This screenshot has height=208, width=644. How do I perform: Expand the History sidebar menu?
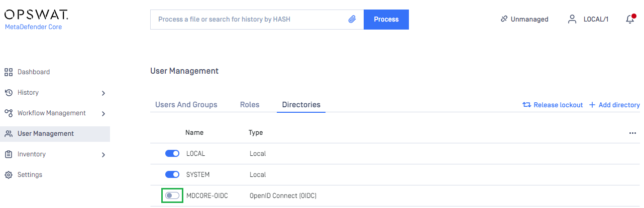tap(103, 93)
